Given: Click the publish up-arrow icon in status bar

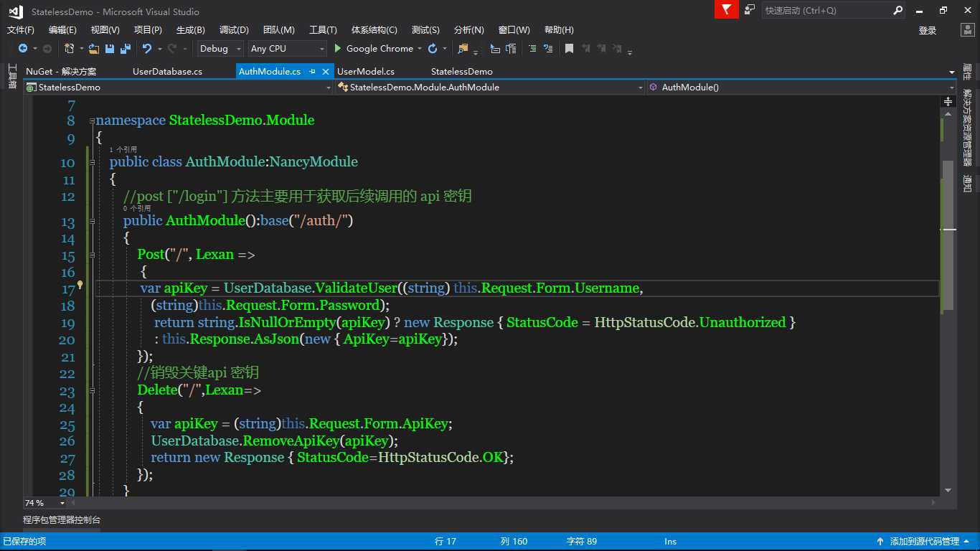Looking at the screenshot, I should tap(880, 542).
